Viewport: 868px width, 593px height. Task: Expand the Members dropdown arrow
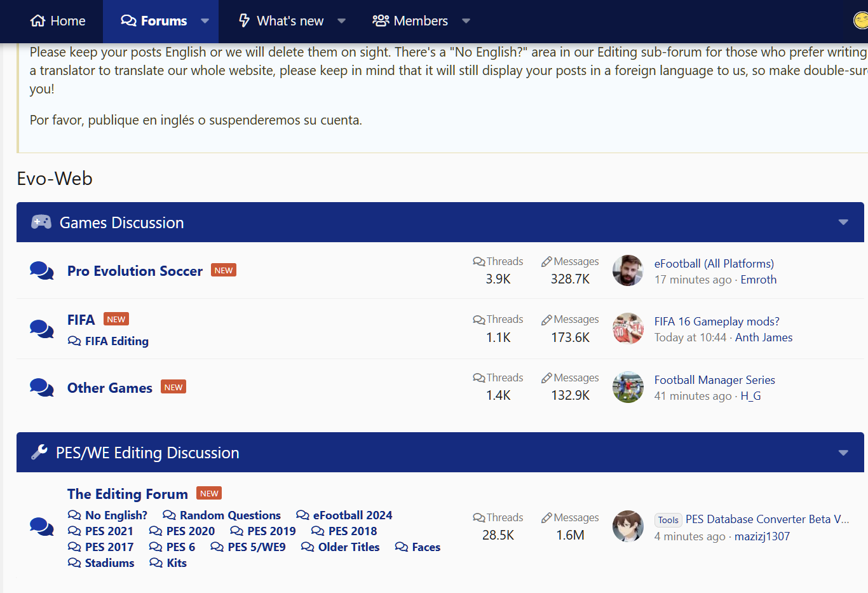pyautogui.click(x=466, y=21)
